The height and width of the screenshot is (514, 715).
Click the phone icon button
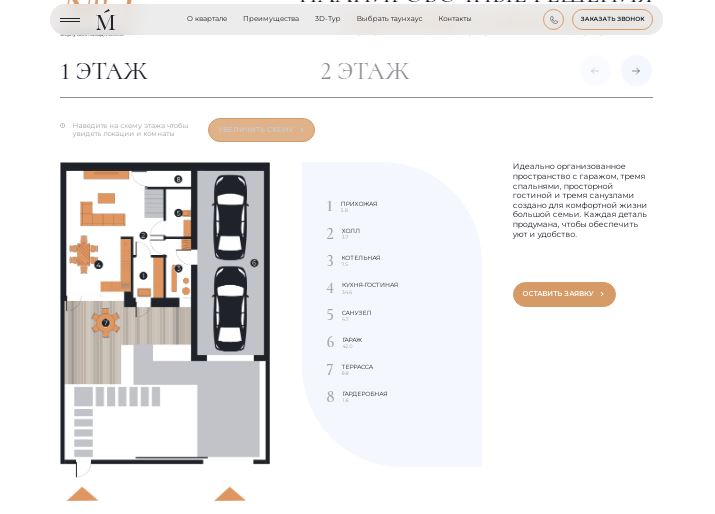(553, 20)
